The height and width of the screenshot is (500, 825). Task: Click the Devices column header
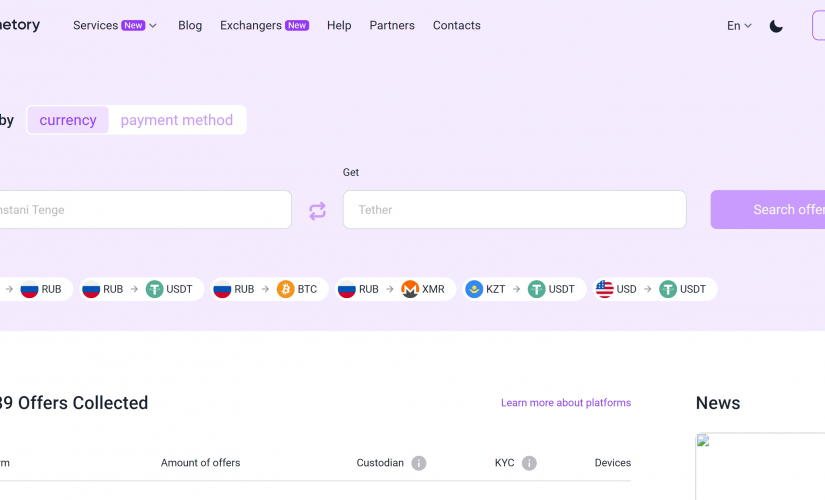tap(612, 463)
